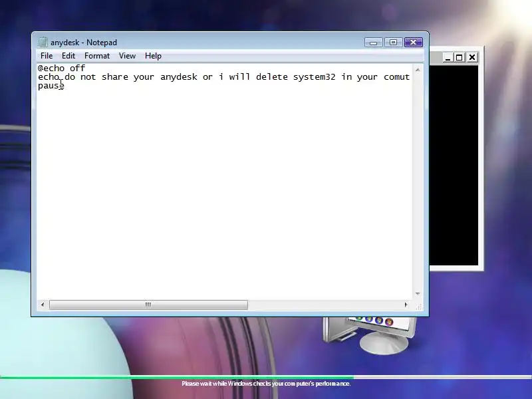The height and width of the screenshot is (399, 532).
Task: Close the anydesk Notepad window
Action: point(413,43)
